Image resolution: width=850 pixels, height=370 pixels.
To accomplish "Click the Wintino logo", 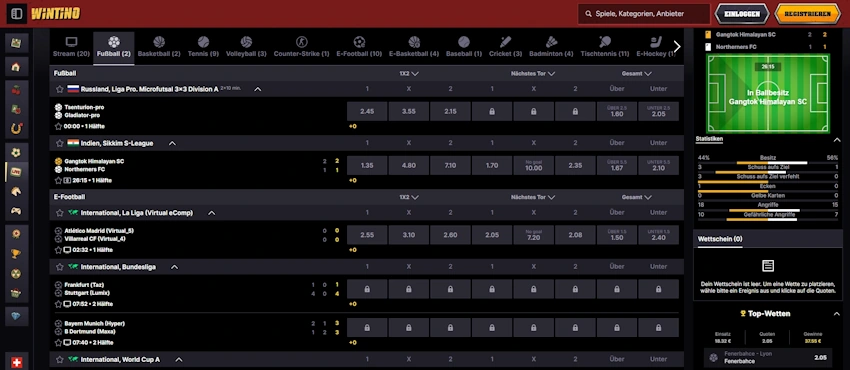I will (x=56, y=14).
